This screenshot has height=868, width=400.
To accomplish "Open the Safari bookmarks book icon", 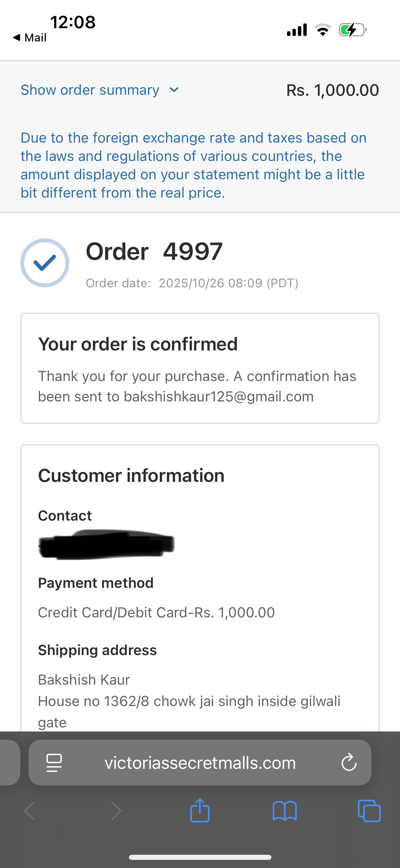I will coord(285,811).
